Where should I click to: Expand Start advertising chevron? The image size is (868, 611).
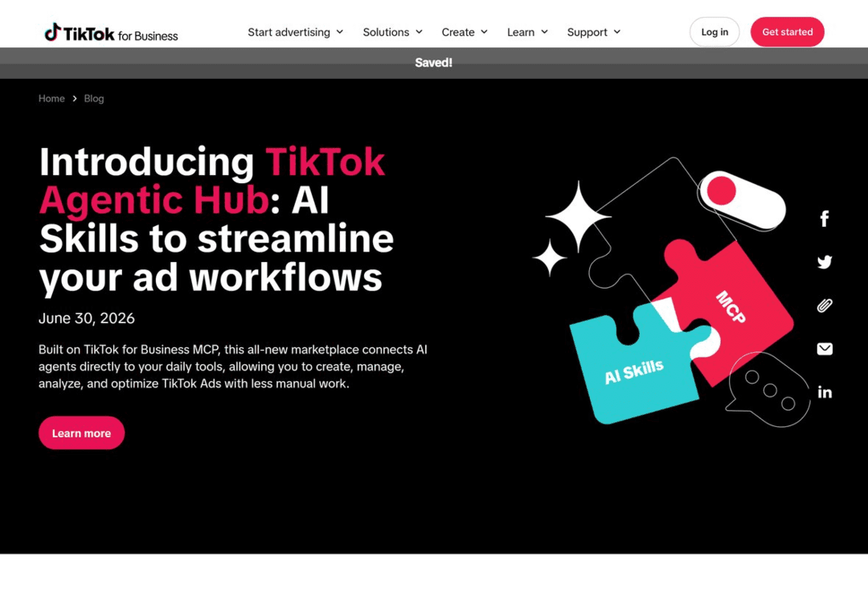(340, 32)
